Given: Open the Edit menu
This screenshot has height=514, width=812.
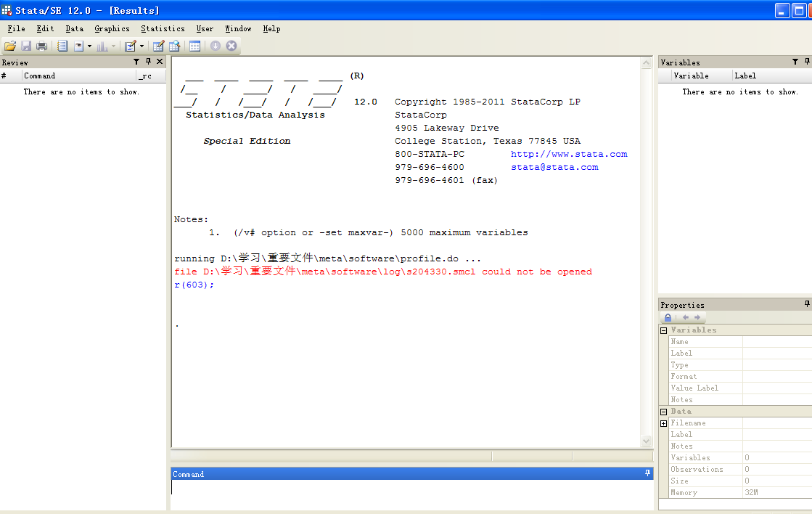Looking at the screenshot, I should pos(45,28).
